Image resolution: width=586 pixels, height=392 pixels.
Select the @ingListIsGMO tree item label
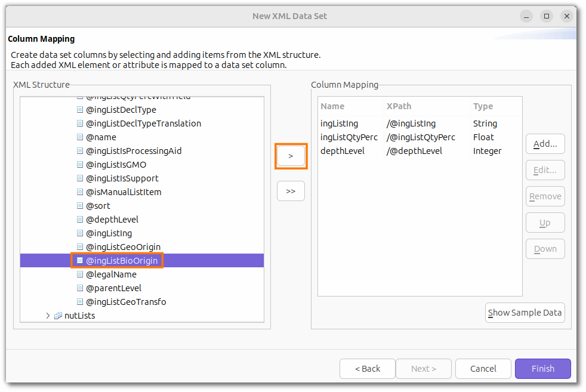pyautogui.click(x=116, y=165)
